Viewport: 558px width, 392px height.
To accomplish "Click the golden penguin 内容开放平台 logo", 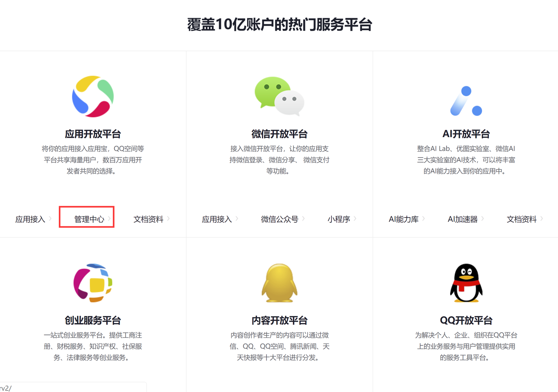I will click(x=279, y=283).
